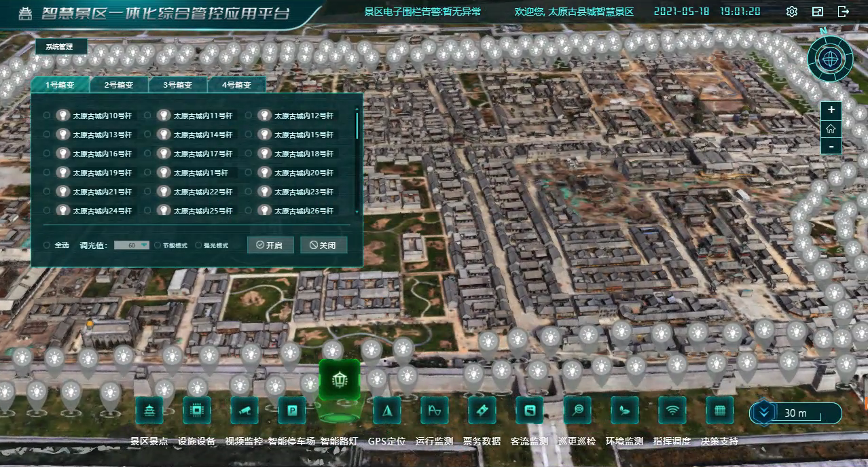
Task: Click the 指挥调度 wifi-signal dispatch icon
Action: (672, 411)
